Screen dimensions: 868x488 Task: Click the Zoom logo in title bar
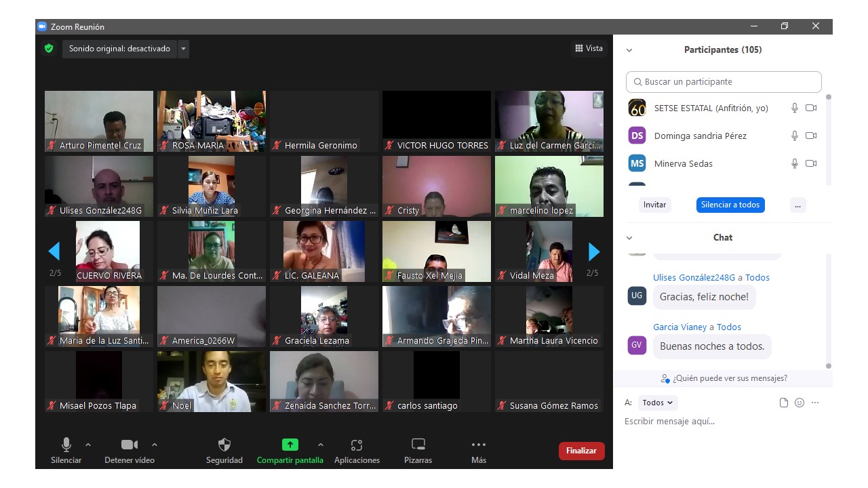[x=42, y=27]
